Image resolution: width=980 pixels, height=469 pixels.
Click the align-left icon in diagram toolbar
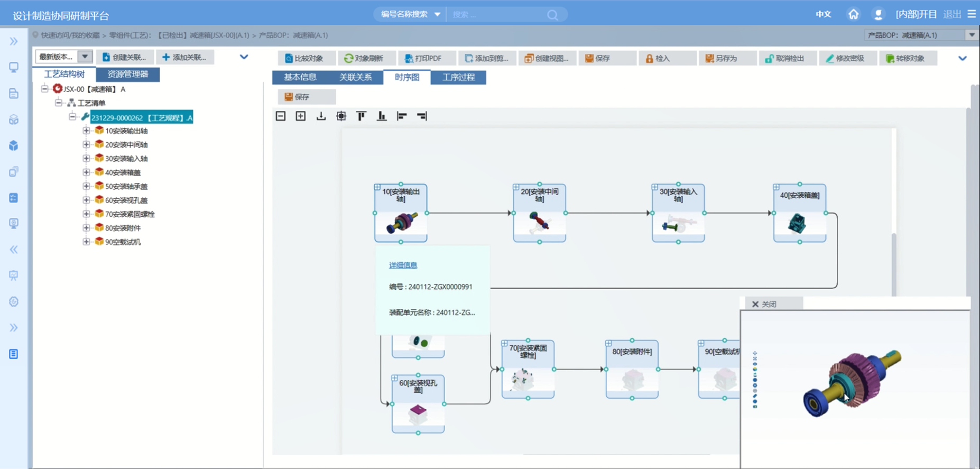tap(402, 116)
